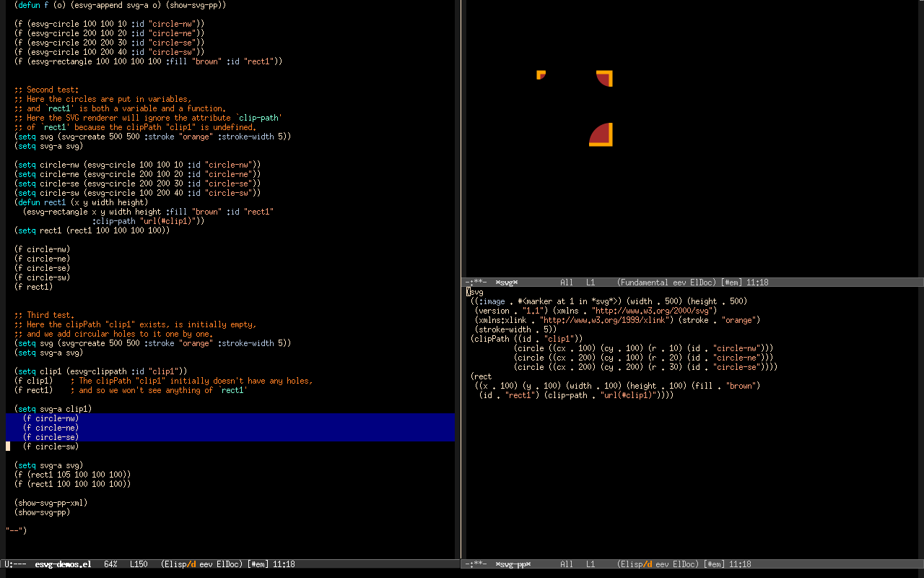Click the (setq rect1 (rect1 100 100 100 100)) line
The height and width of the screenshot is (578, 924).
(x=92, y=230)
